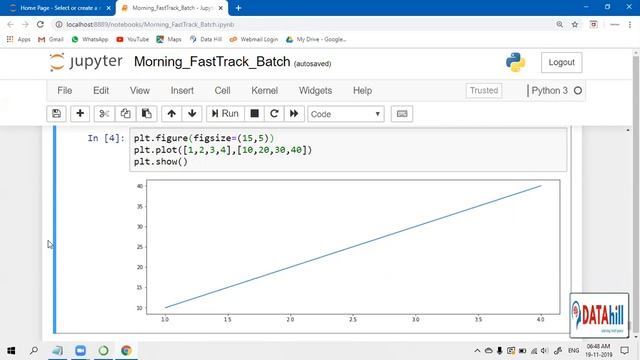The width and height of the screenshot is (640, 360).
Task: Open the Data Hill bookmark
Action: [x=206, y=39]
